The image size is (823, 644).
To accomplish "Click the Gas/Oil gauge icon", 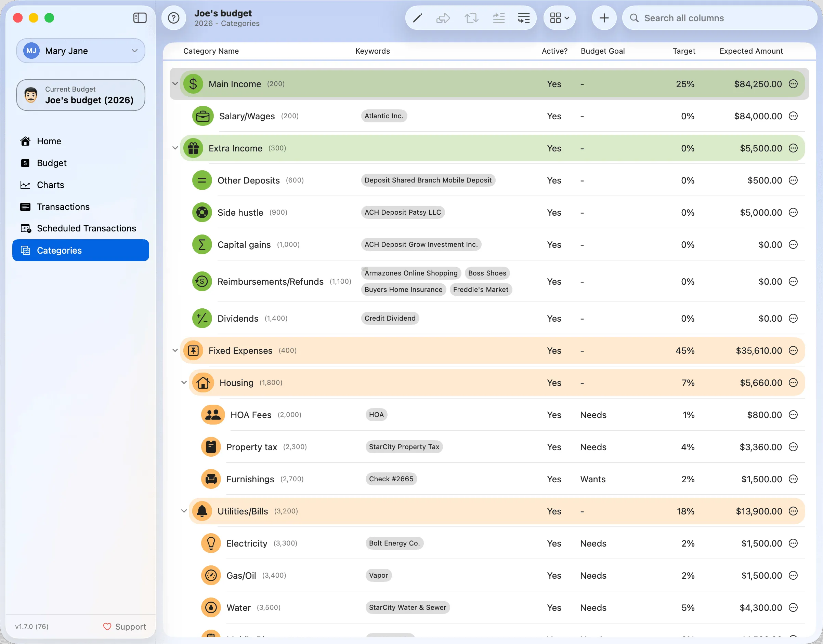I will tap(211, 575).
